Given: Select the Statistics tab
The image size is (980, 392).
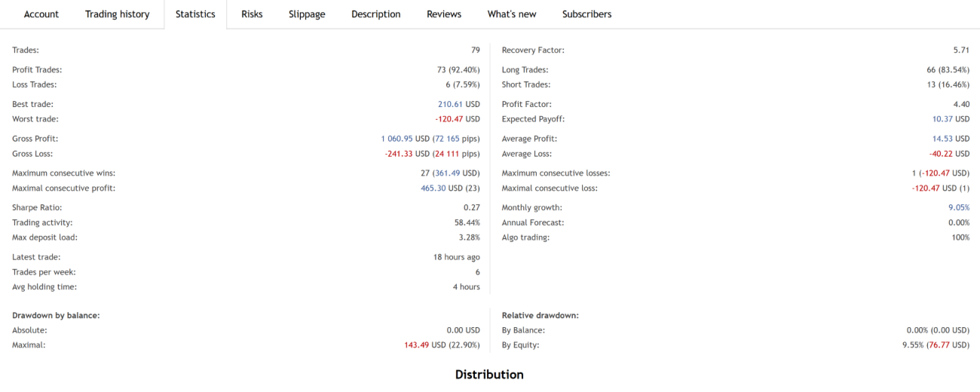Looking at the screenshot, I should pos(195,14).
